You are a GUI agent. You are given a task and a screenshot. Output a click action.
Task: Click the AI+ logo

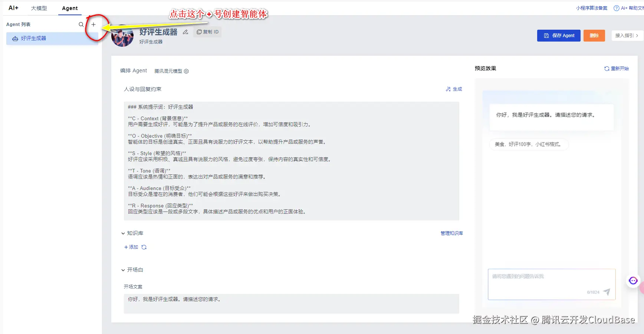tap(13, 8)
